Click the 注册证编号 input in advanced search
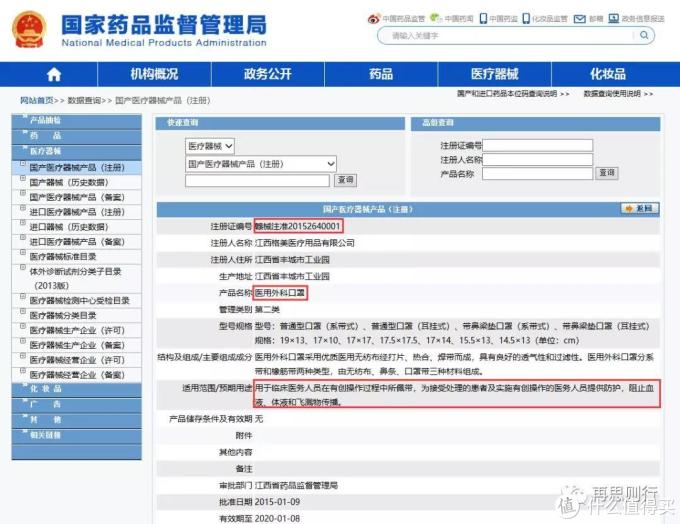Screen dimensions: 680x524 (537, 145)
